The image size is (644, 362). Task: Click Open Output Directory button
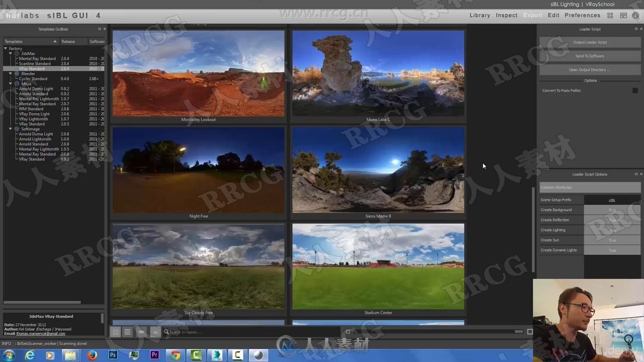590,70
